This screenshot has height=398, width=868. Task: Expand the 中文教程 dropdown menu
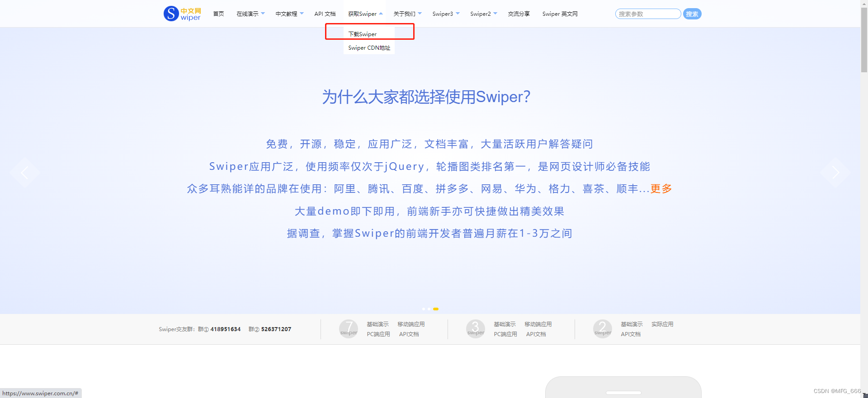pos(289,14)
